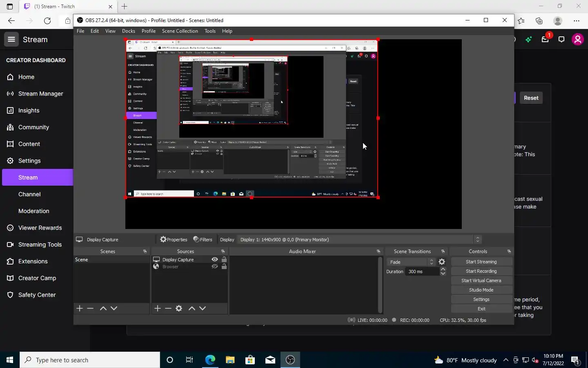Show hidden system tray icons chevron
The image size is (588, 368).
[x=506, y=360]
